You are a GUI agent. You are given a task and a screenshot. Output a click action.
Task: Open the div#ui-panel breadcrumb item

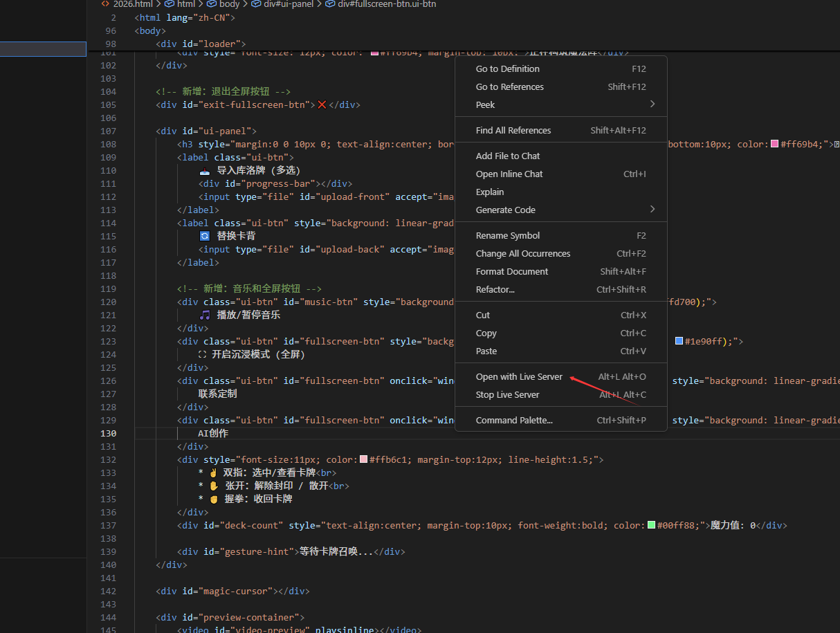289,4
